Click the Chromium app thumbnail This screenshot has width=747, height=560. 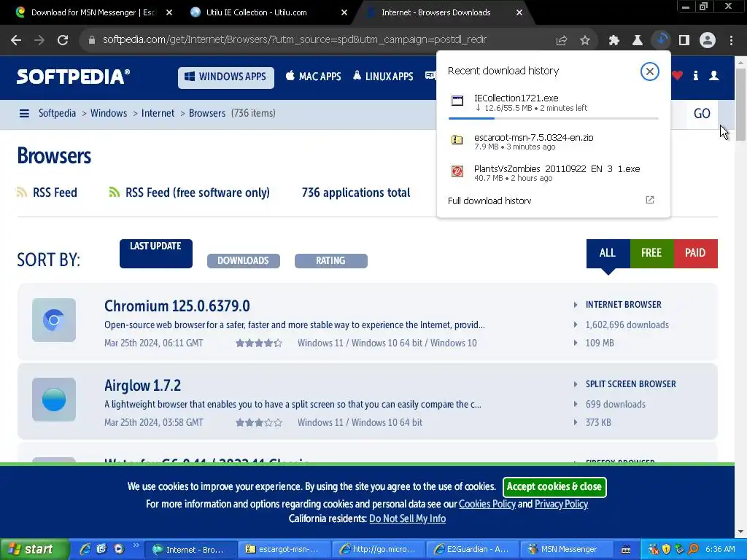(x=54, y=320)
